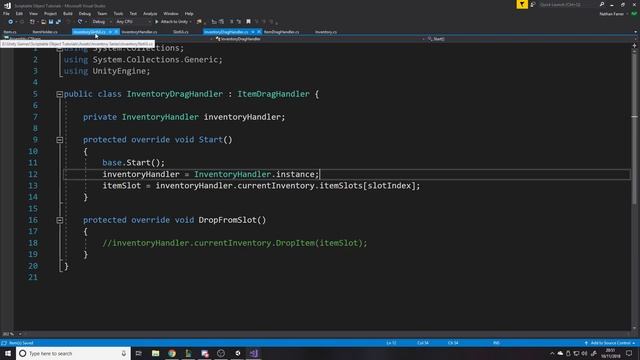Open the Edit menu
This screenshot has width=640, height=360.
pos(19,13)
